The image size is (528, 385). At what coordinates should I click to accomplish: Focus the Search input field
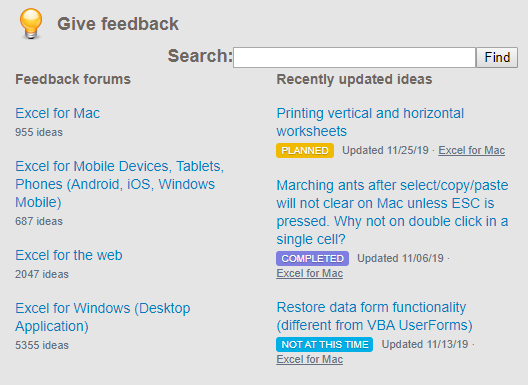pyautogui.click(x=355, y=57)
